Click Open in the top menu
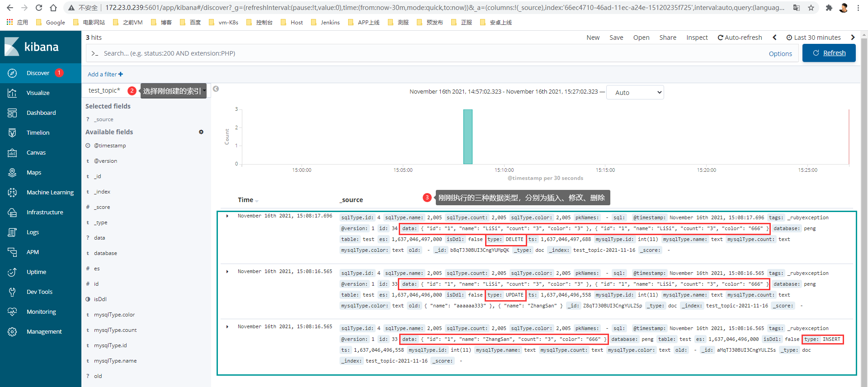The image size is (868, 387). (641, 38)
